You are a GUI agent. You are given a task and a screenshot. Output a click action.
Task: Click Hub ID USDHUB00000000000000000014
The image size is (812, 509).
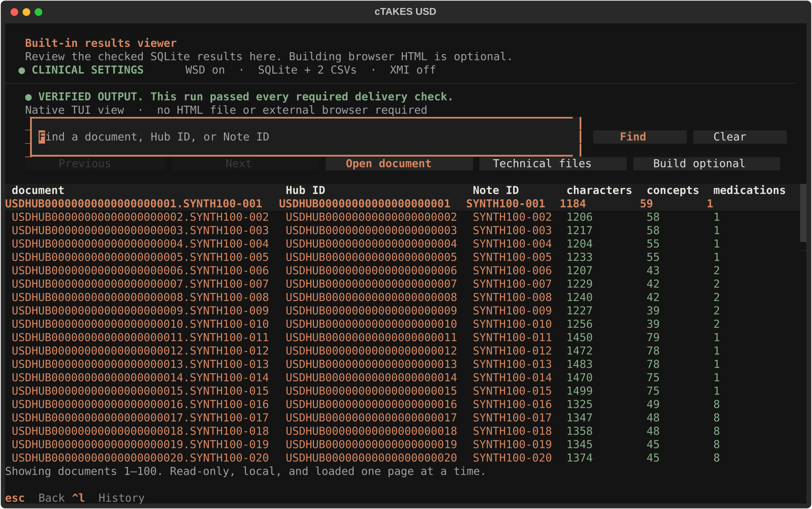(x=371, y=378)
